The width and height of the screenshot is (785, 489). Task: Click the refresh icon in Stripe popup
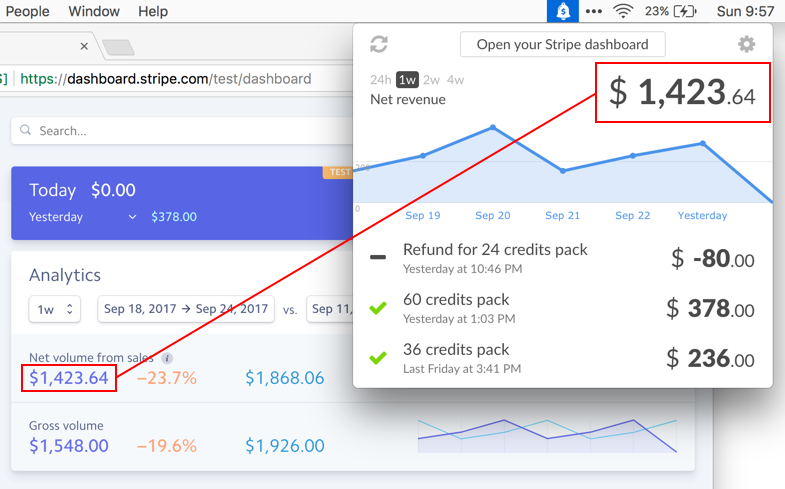point(379,44)
